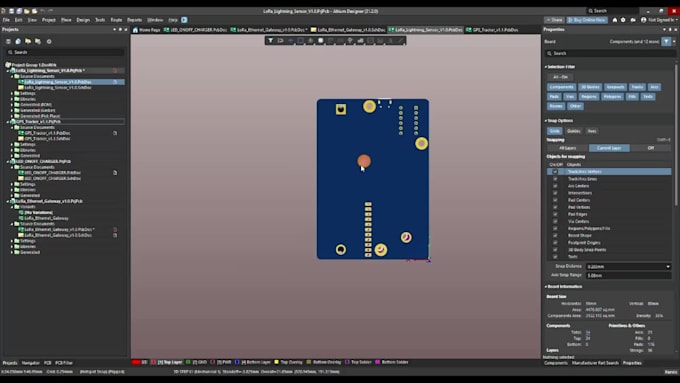Select the Current Layer snapping option

pyautogui.click(x=609, y=148)
